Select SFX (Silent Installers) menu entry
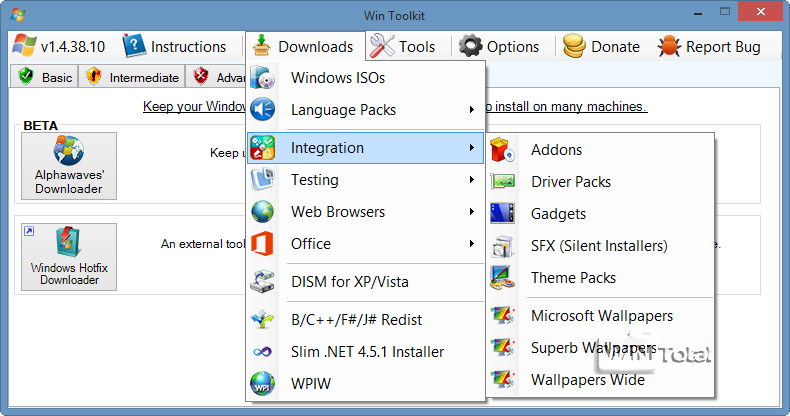The width and height of the screenshot is (790, 416). click(x=599, y=246)
